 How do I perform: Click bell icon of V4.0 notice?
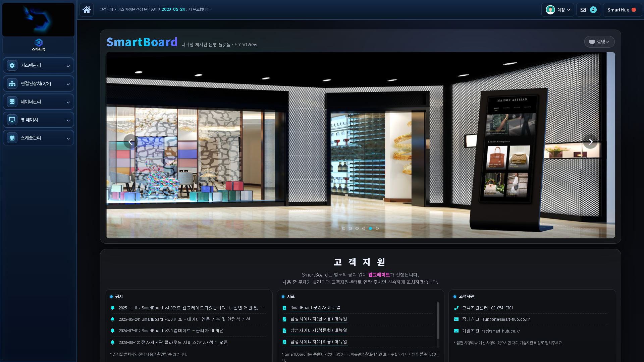pyautogui.click(x=113, y=308)
